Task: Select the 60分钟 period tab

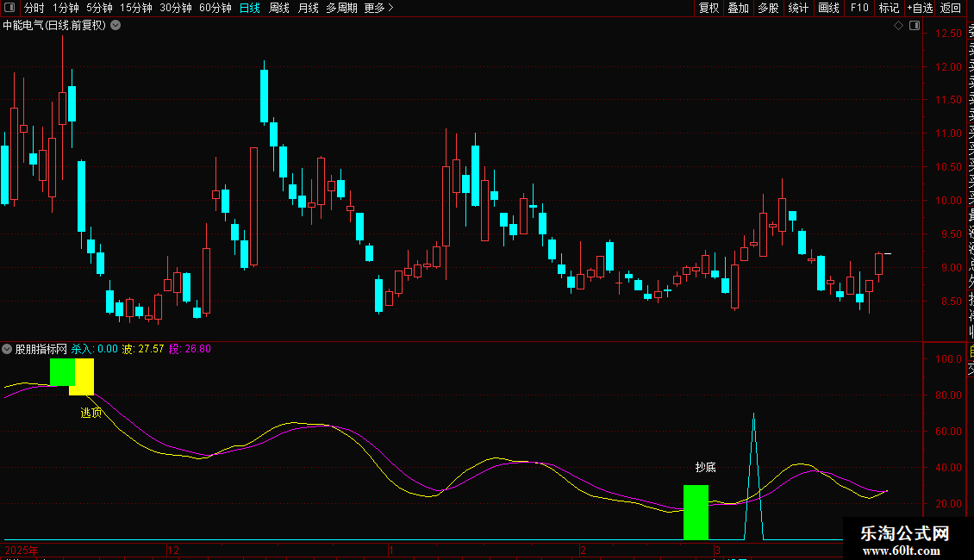Action: [215, 8]
